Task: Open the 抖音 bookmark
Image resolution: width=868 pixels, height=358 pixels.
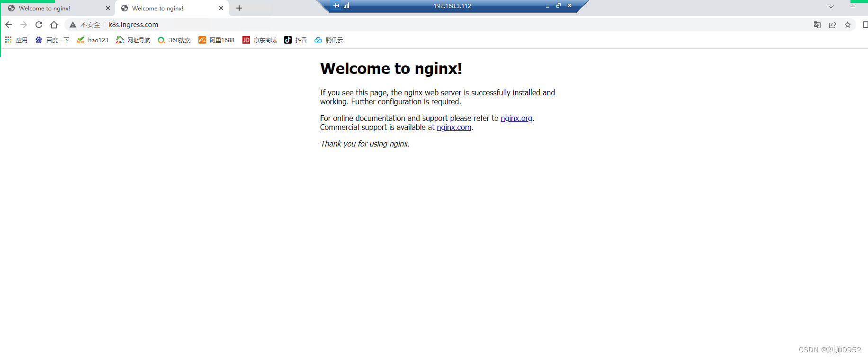Action: [295, 40]
